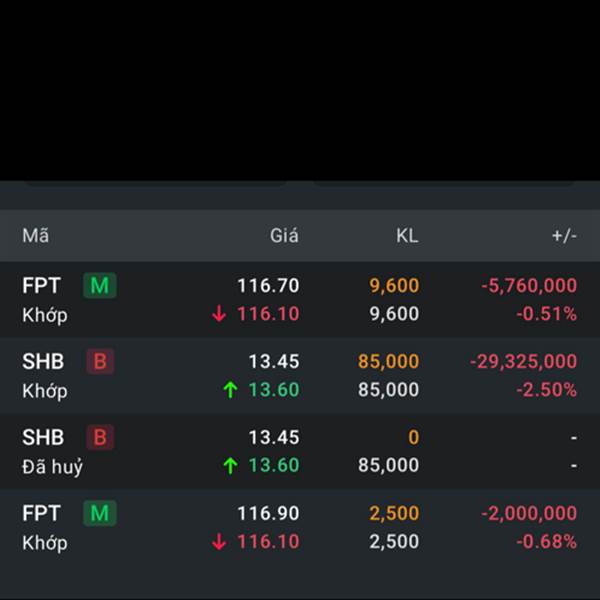Tap the red B badge on SHB Đã huỷ row
Viewport: 600px width, 600px height.
[100, 437]
